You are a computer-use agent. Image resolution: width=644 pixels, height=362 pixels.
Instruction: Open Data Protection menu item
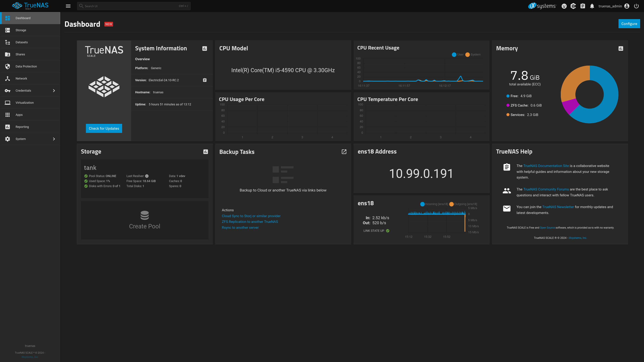pos(30,66)
